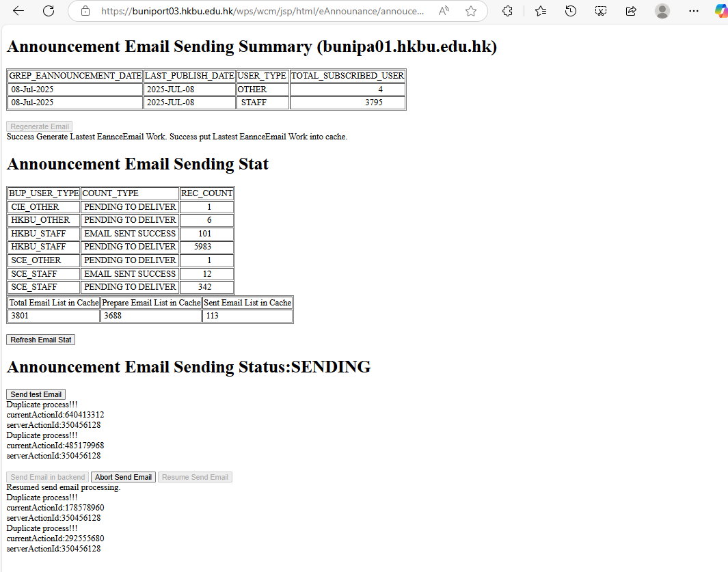
Task: Click the Total Email List in Cache header
Action: (x=54, y=303)
